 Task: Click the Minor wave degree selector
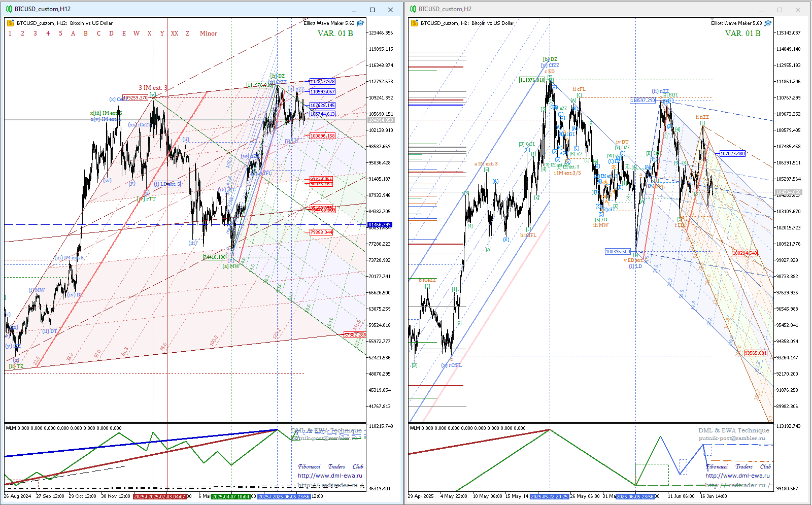[x=209, y=33]
